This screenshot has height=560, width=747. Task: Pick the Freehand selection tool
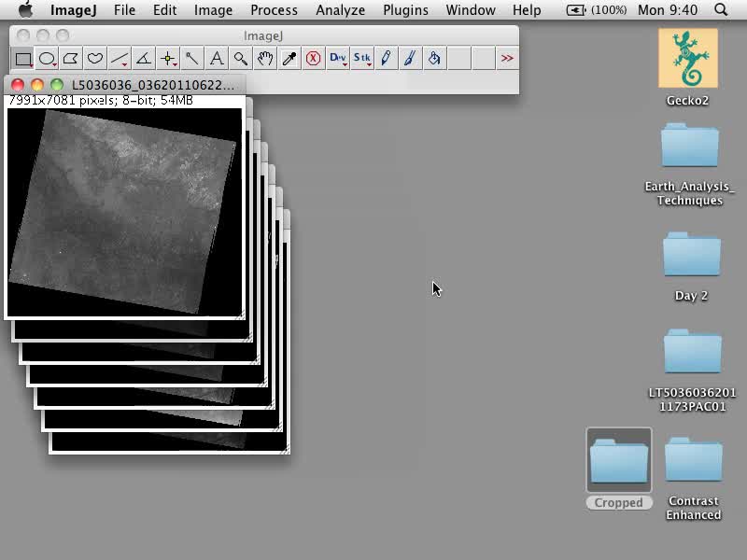coord(95,59)
